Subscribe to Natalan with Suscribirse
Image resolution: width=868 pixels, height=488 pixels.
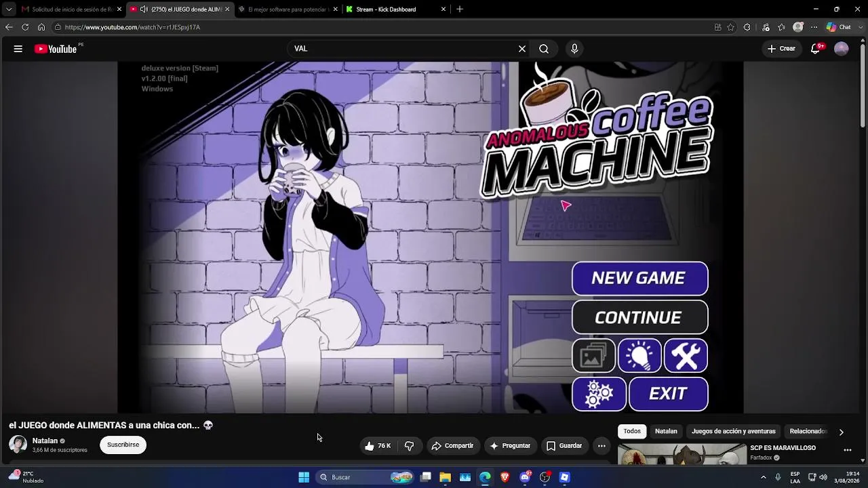pyautogui.click(x=123, y=445)
